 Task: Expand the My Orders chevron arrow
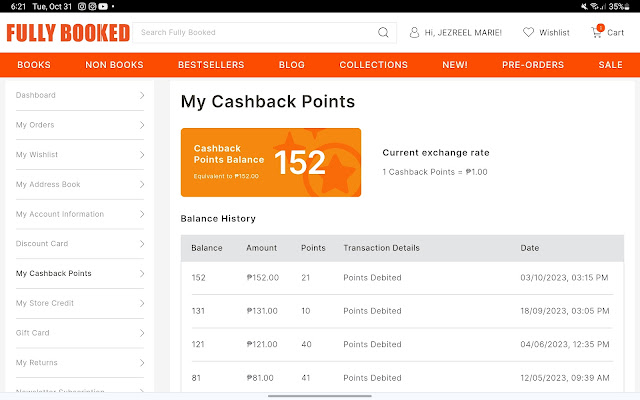pyautogui.click(x=142, y=125)
